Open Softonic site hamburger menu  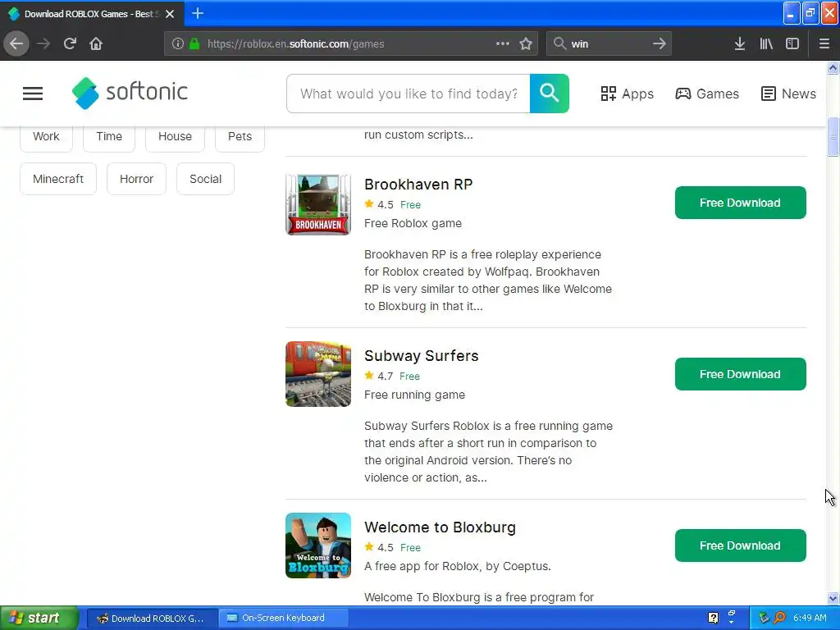[33, 94]
